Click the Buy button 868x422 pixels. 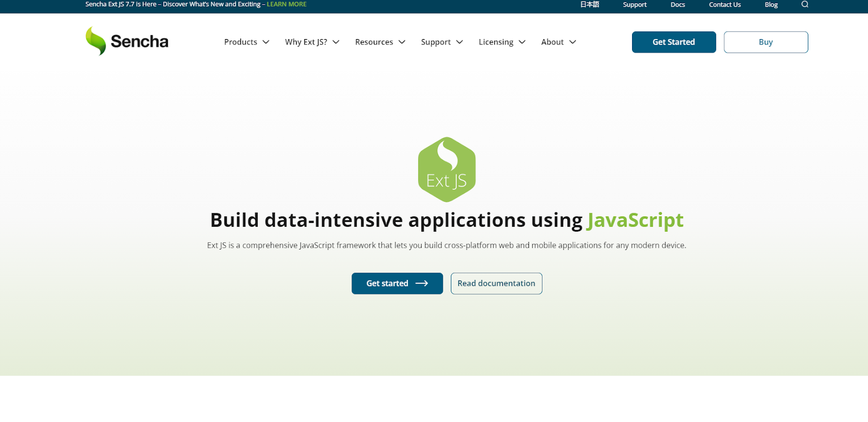click(x=766, y=42)
